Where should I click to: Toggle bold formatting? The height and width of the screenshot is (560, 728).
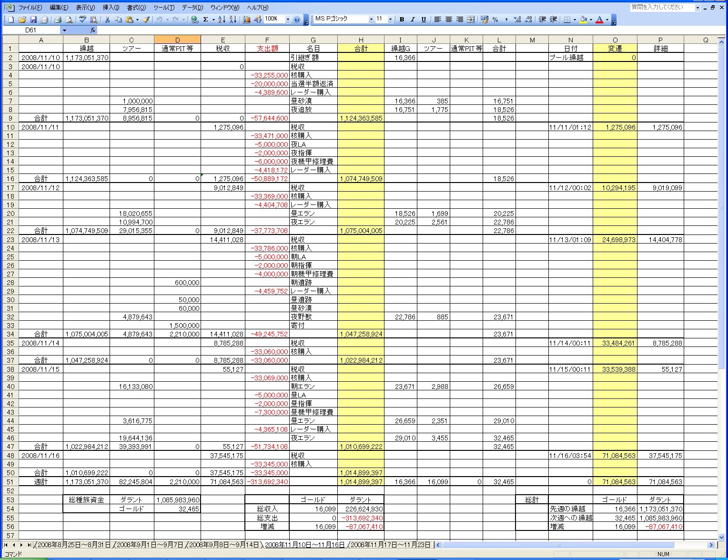pyautogui.click(x=402, y=20)
